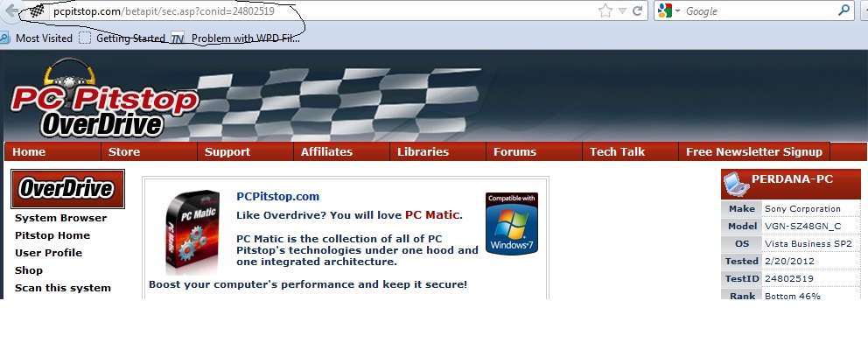
Task: Open URL history dropdown arrow
Action: point(622,11)
